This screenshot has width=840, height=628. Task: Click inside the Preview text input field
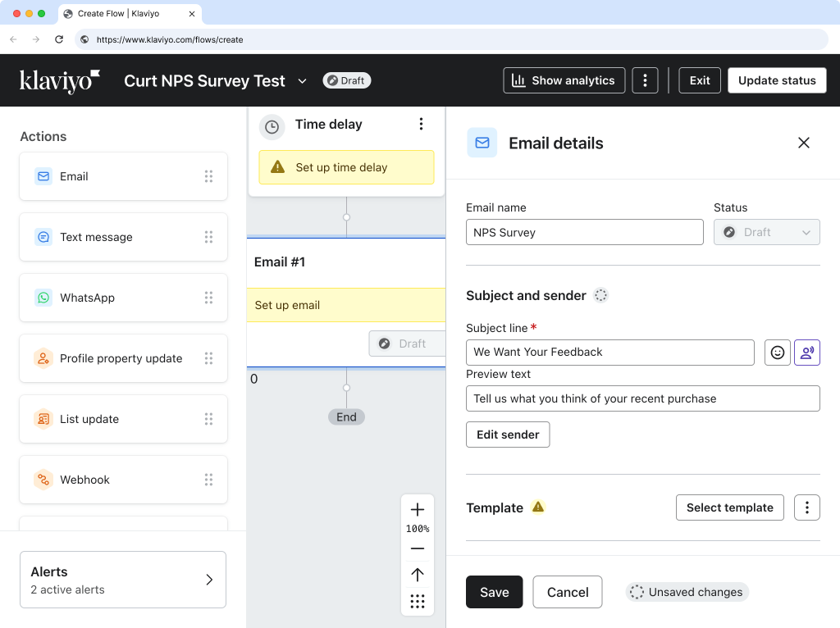[x=642, y=398]
